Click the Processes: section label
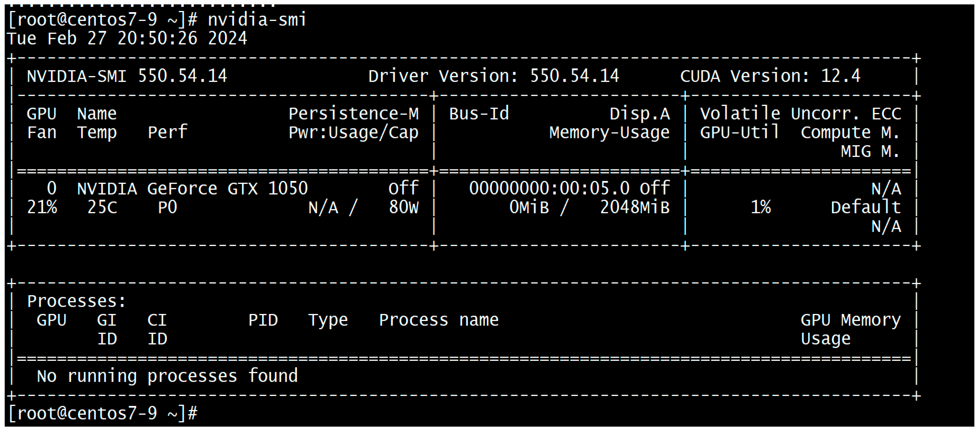Image resolution: width=980 pixels, height=431 pixels. pyautogui.click(x=76, y=301)
